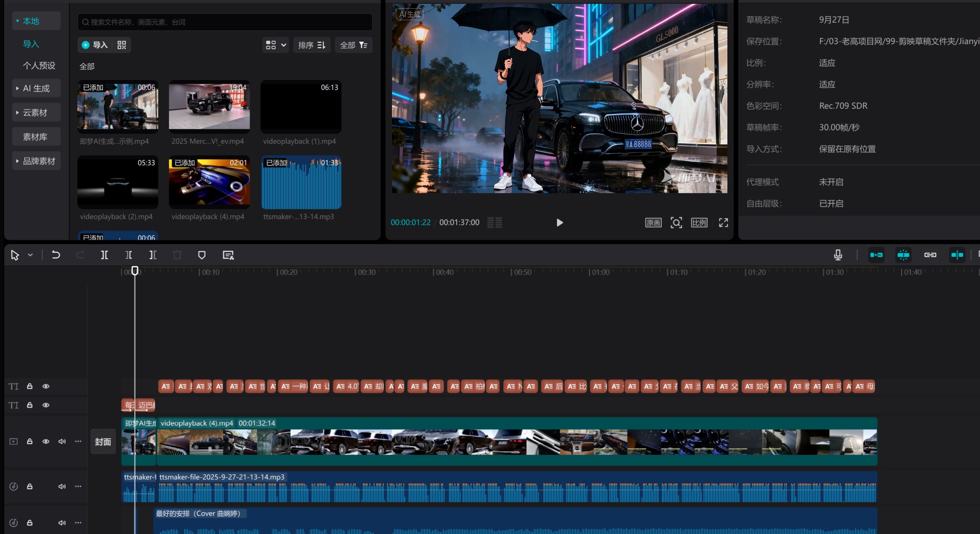Viewport: 980px width, 534px height.
Task: Click the 导入 import button
Action: click(x=95, y=45)
